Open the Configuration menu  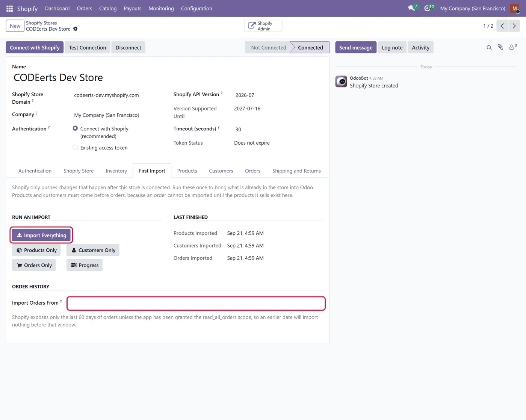(x=196, y=8)
